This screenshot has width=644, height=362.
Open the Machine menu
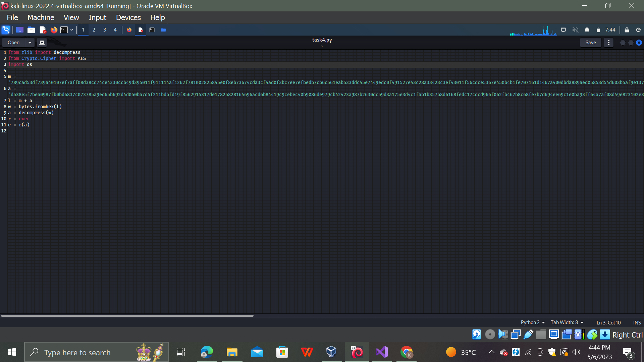pyautogui.click(x=41, y=17)
